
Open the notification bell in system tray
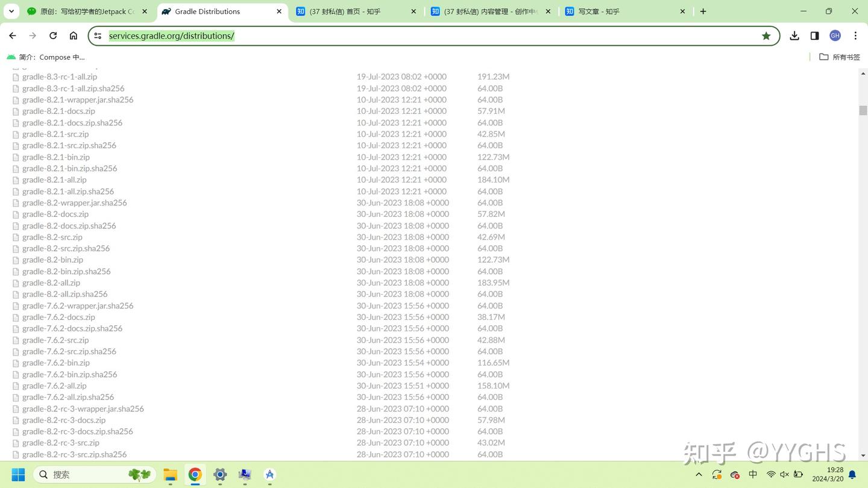click(x=852, y=475)
